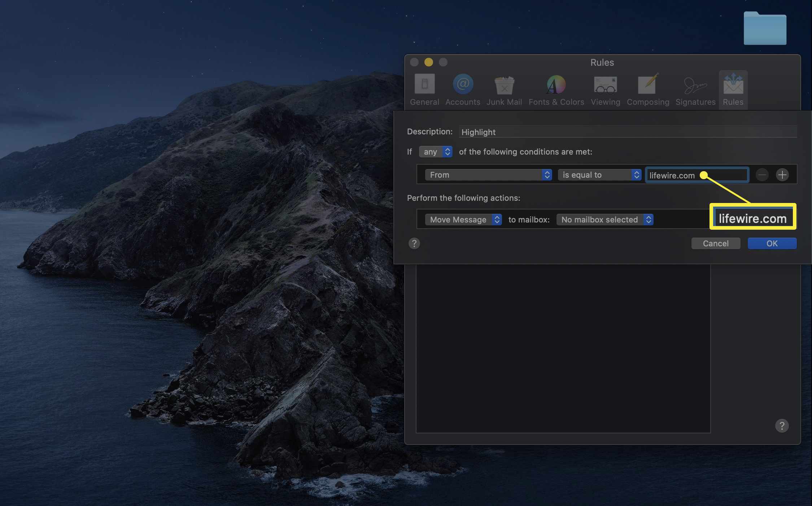Click the lifewire.com input field
The image size is (812, 506).
coord(697,174)
